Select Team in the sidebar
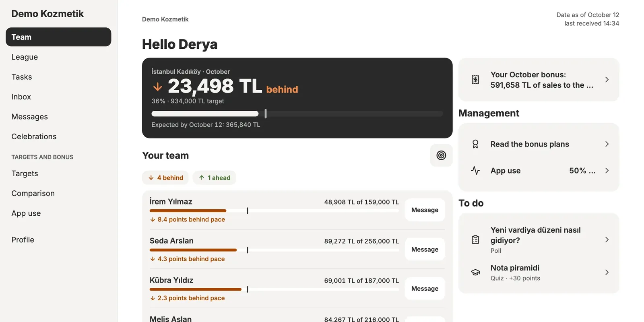This screenshot has width=644, height=322. pyautogui.click(x=58, y=37)
